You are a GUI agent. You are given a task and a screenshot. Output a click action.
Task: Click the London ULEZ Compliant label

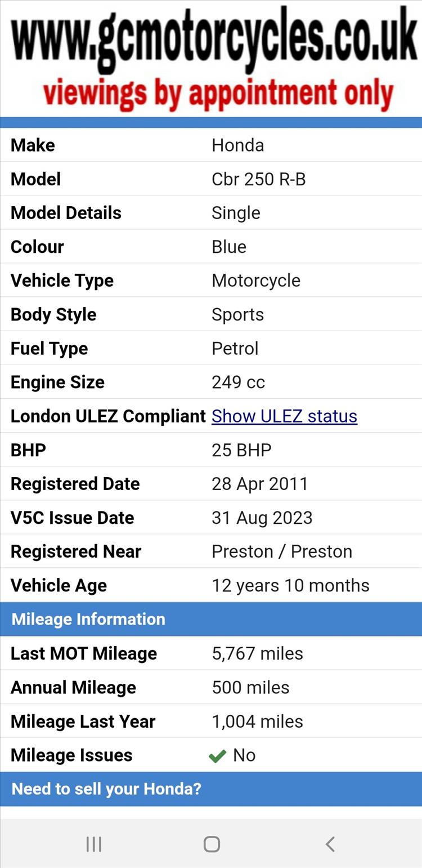(108, 416)
